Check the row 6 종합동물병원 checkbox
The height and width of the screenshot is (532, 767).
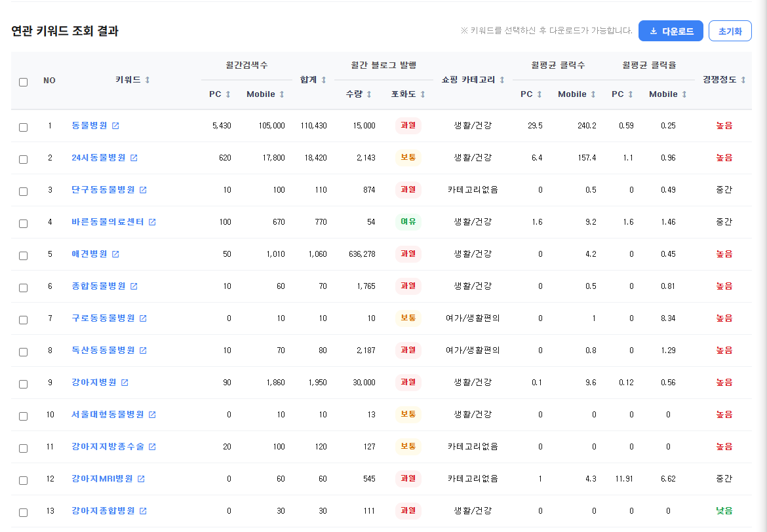pos(23,288)
